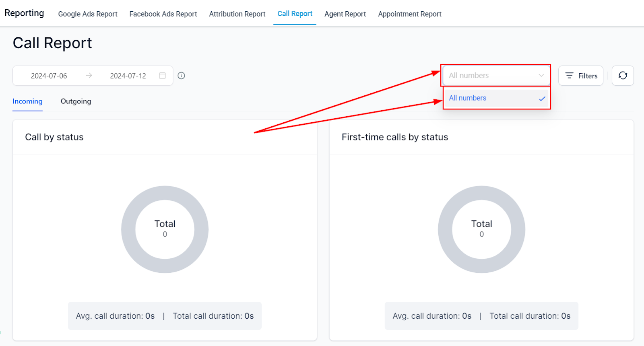
Task: Select the Incoming calls tab
Action: [27, 101]
